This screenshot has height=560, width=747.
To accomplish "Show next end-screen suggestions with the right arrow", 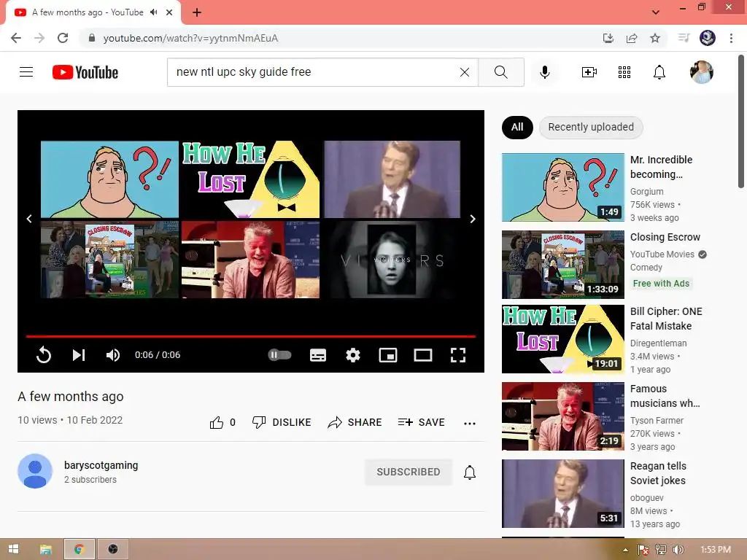I will click(x=473, y=219).
